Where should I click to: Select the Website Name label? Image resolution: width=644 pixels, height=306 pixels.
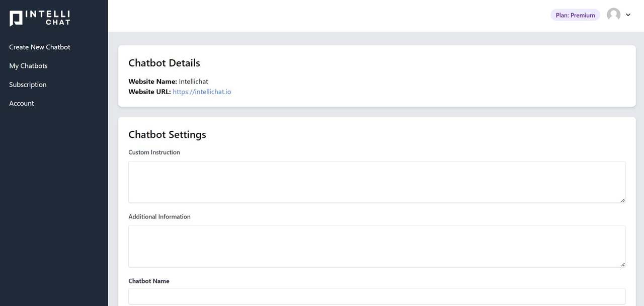pyautogui.click(x=152, y=82)
